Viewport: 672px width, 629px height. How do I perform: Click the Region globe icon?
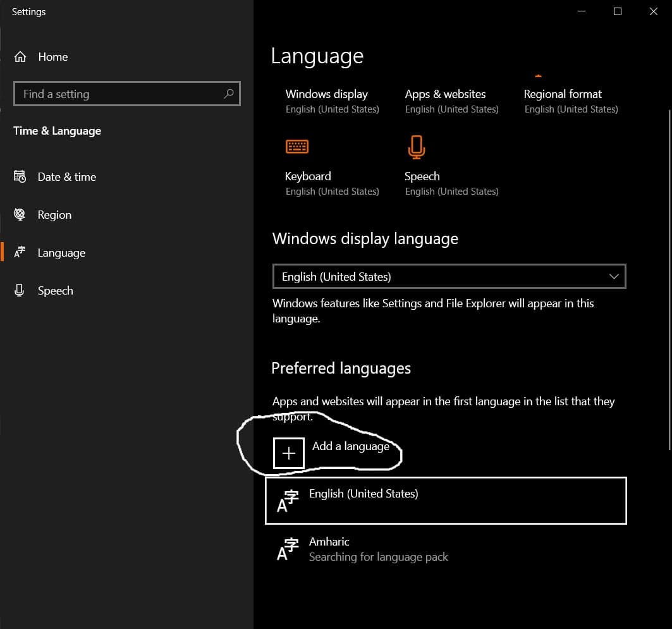(20, 214)
